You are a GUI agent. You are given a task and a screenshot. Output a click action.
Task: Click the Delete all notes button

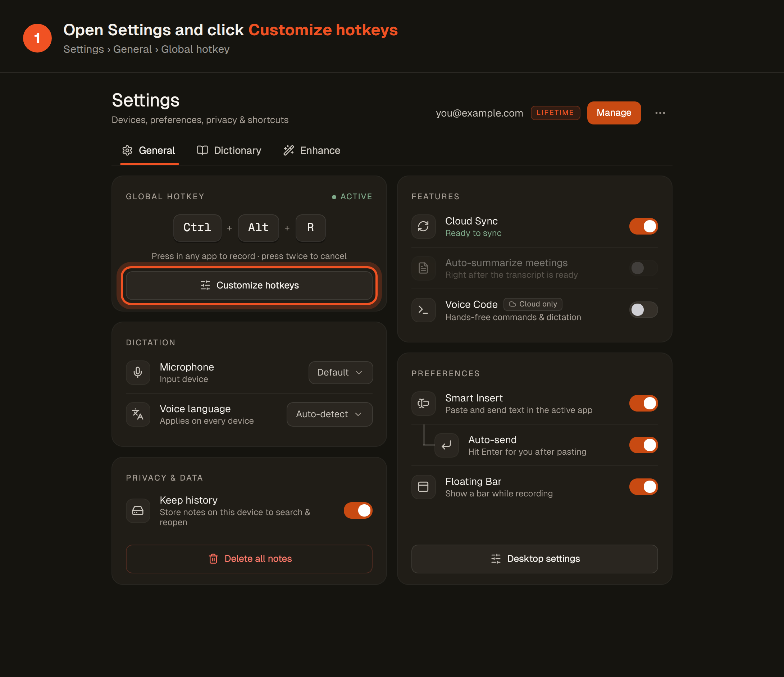click(x=249, y=559)
